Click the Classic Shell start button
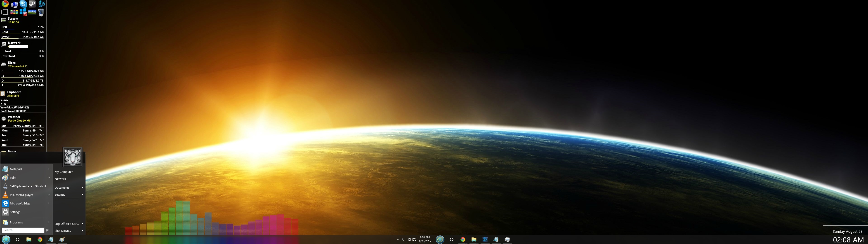868x244 pixels. point(6,240)
